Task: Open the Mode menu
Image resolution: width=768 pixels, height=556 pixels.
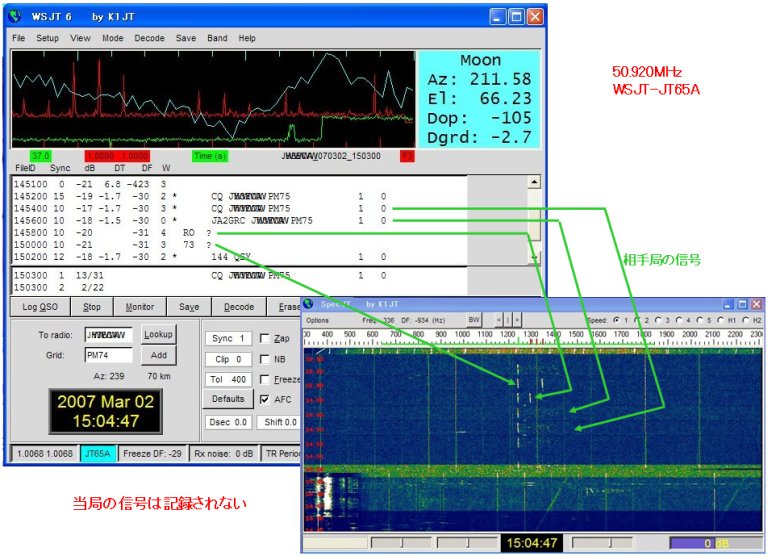Action: coord(113,38)
